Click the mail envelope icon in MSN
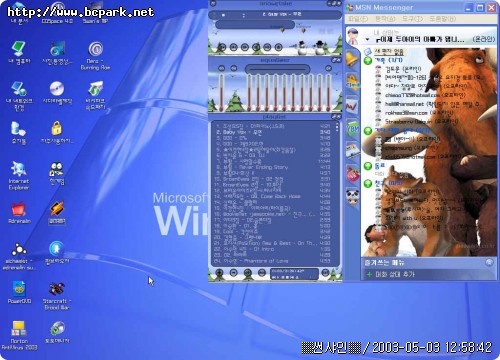Screen dimensions: 500x360 tap(368, 52)
